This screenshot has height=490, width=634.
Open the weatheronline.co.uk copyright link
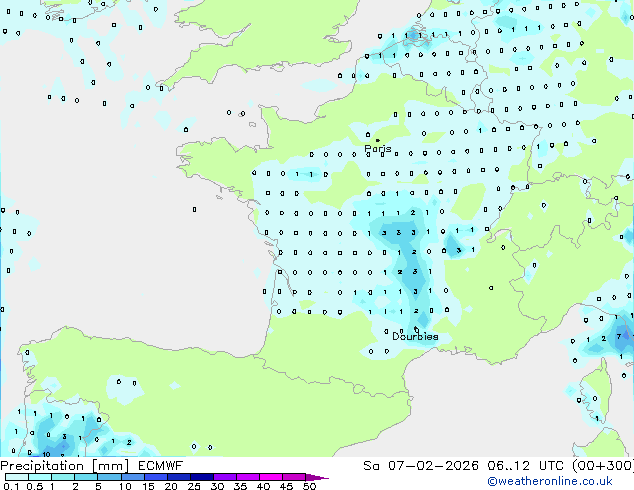[x=550, y=481]
